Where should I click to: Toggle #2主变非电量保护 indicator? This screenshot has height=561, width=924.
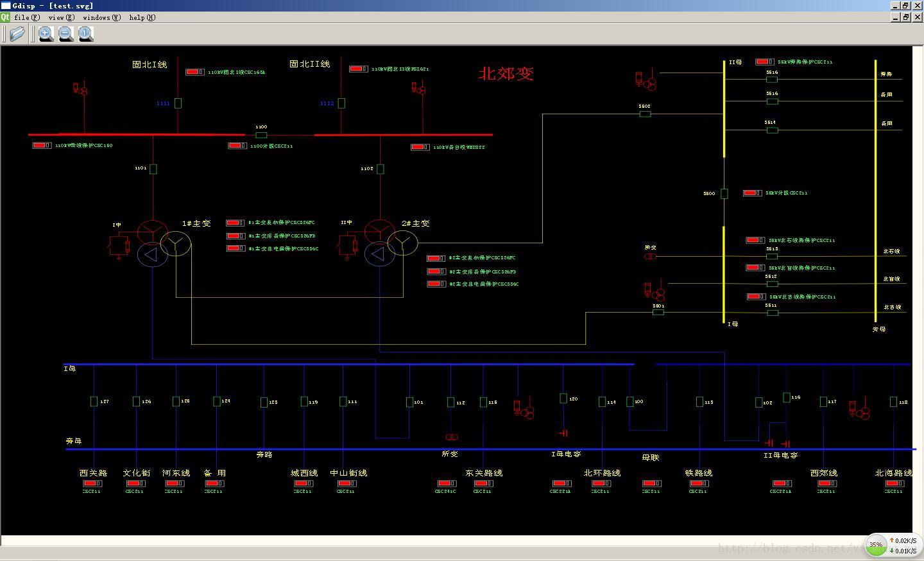coord(436,284)
